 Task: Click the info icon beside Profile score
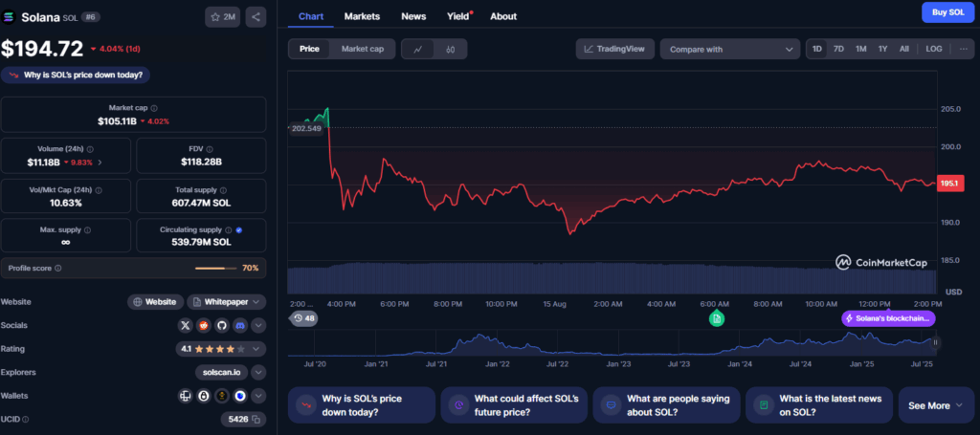(x=58, y=268)
